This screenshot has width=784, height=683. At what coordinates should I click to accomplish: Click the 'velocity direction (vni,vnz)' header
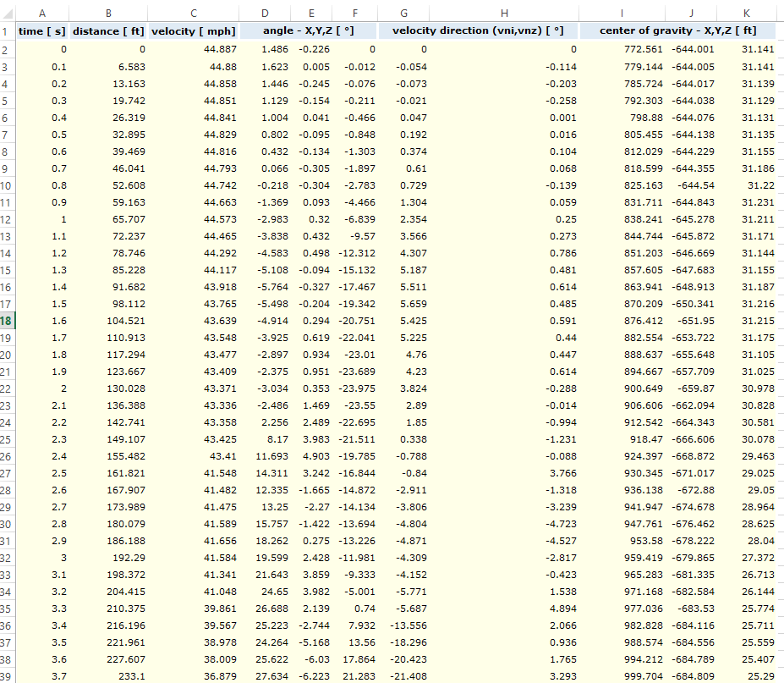pyautogui.click(x=478, y=30)
